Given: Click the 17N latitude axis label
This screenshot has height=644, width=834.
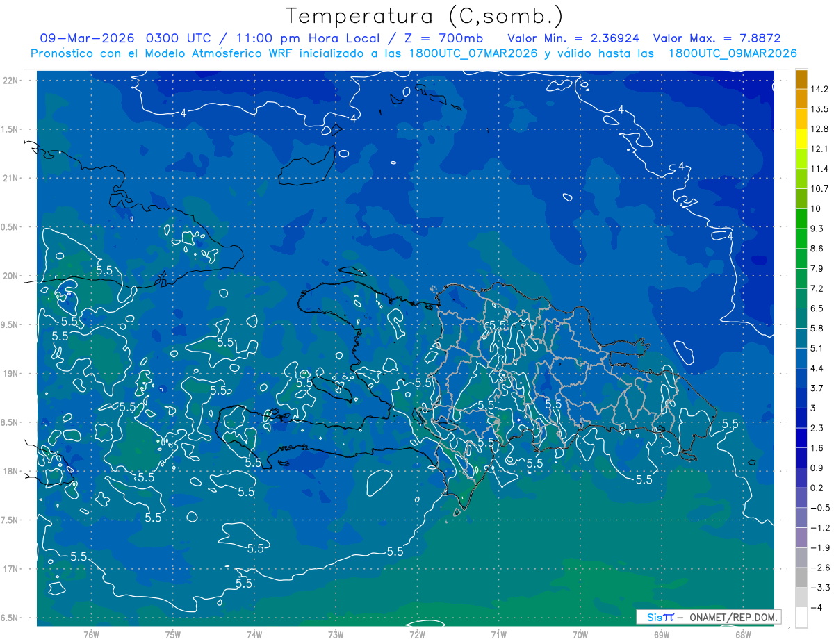Looking at the screenshot, I should pyautogui.click(x=11, y=569).
